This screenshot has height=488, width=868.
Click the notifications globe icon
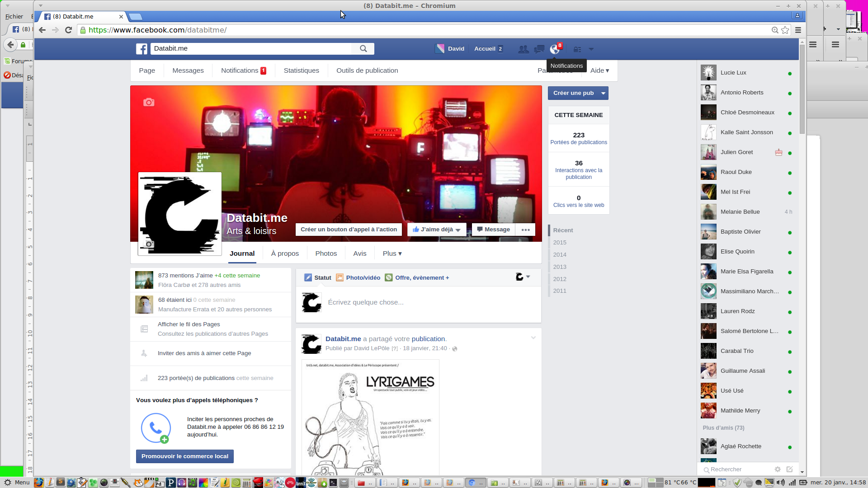click(x=555, y=49)
